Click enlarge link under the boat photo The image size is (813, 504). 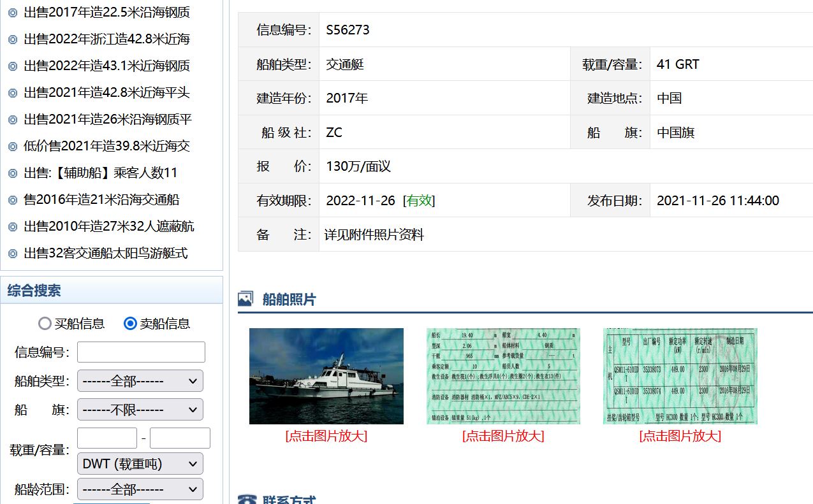(326, 436)
